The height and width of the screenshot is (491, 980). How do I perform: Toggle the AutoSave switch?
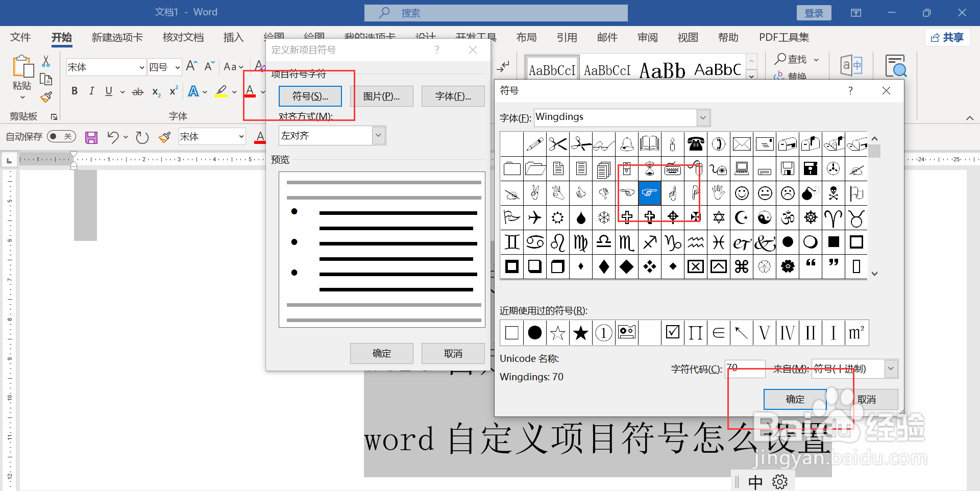tap(61, 136)
